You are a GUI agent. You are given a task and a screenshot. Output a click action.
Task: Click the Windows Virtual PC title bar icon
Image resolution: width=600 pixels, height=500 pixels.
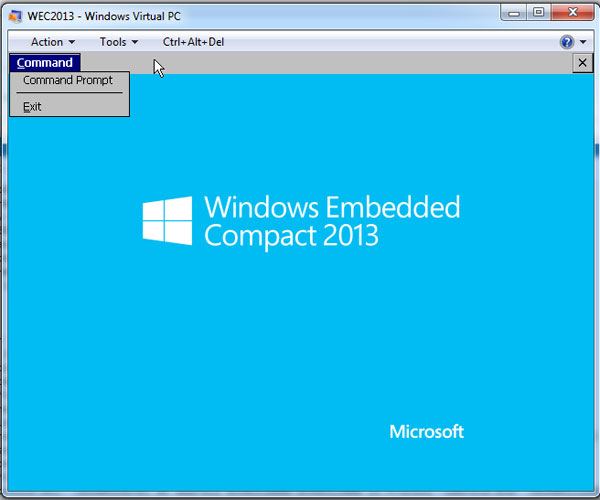pos(15,16)
